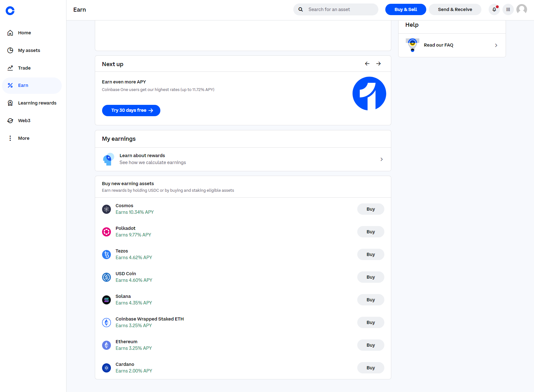Buy Ethereum
Viewport: 534px width, 392px height.
pyautogui.click(x=371, y=345)
